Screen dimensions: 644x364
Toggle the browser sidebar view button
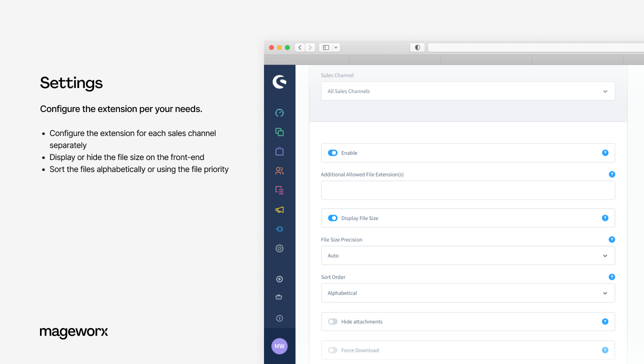tap(326, 47)
